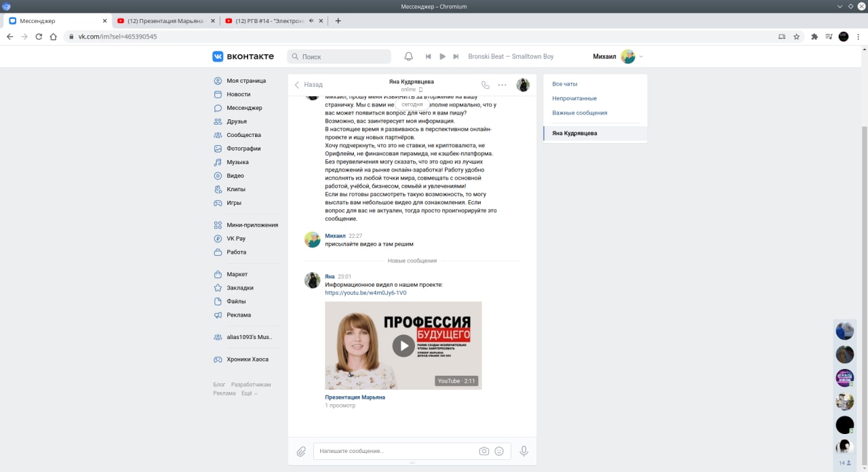Skip to next track in header player
Viewport: 868px width, 472px height.
pos(456,56)
